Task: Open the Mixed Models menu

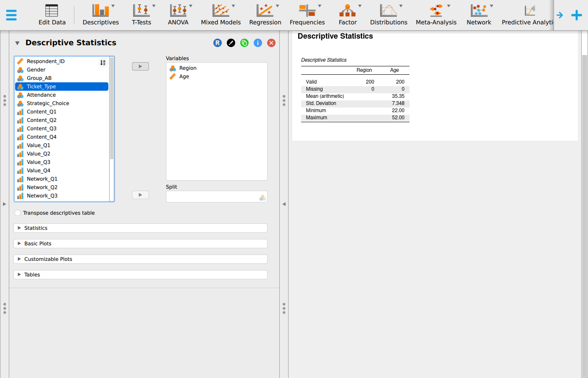Action: pyautogui.click(x=221, y=15)
